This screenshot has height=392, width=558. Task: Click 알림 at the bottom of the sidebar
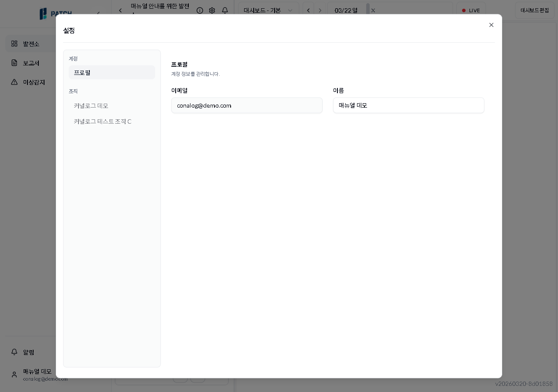(x=29, y=352)
